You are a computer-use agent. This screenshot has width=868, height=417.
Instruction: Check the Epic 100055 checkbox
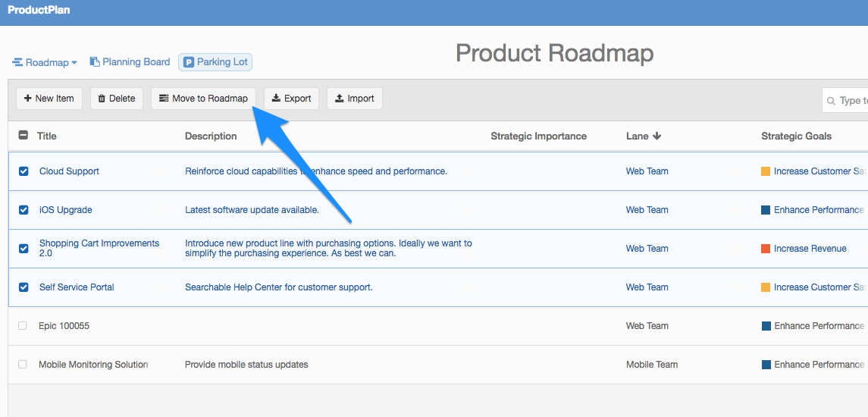[x=23, y=325]
